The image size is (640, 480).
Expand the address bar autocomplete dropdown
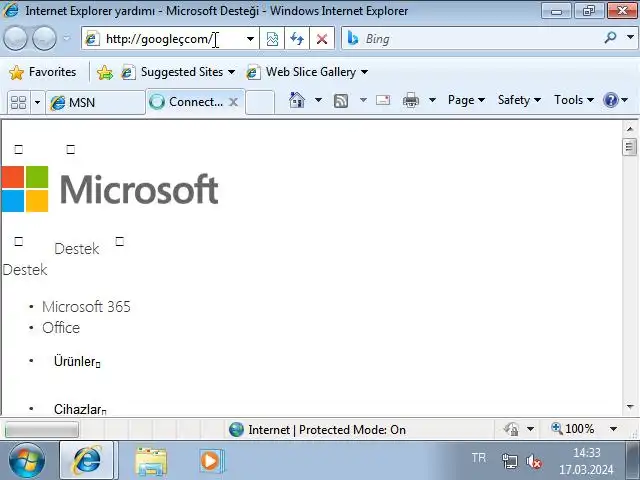pyautogui.click(x=250, y=39)
